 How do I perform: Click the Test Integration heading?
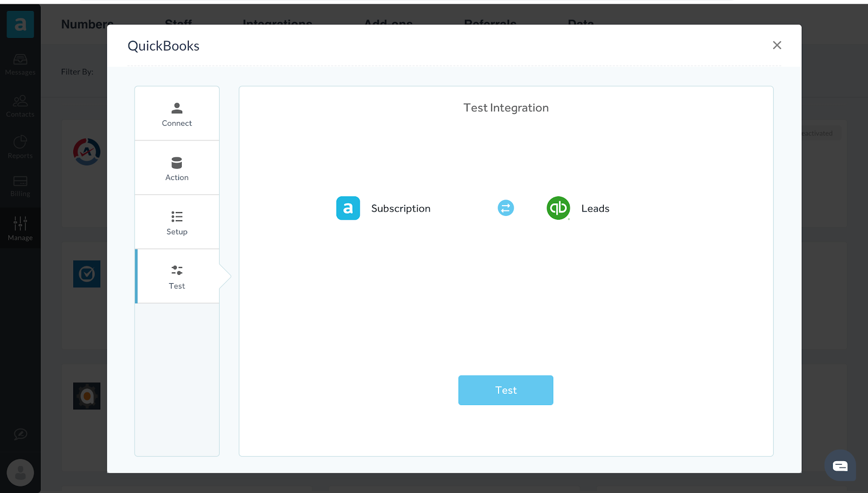pyautogui.click(x=506, y=107)
